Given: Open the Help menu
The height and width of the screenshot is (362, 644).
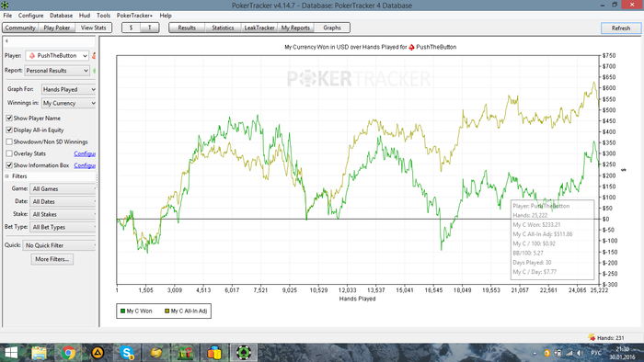Looking at the screenshot, I should coord(166,16).
